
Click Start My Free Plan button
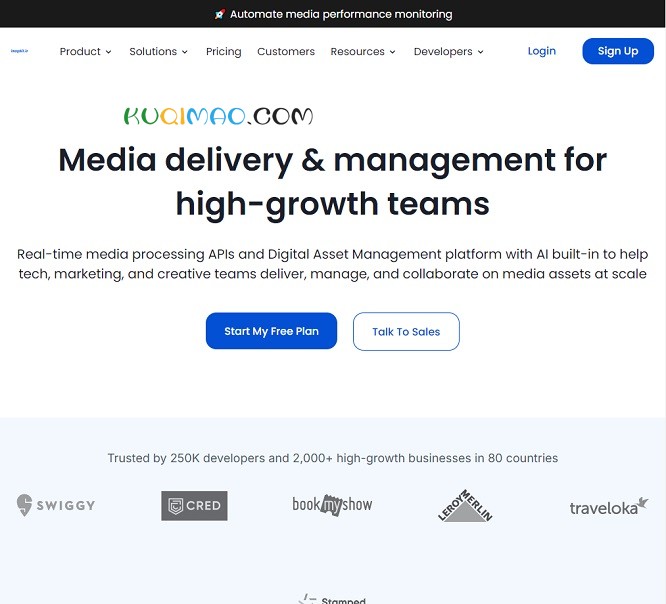[271, 331]
